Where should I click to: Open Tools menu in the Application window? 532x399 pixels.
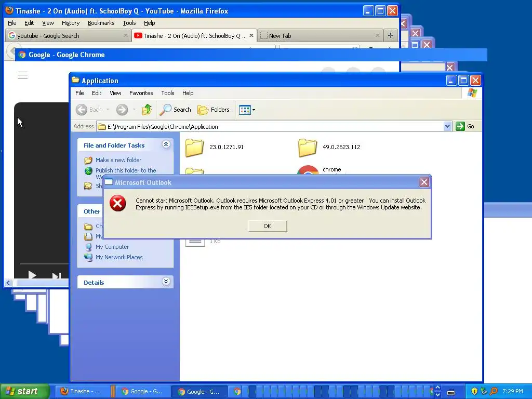tap(168, 93)
